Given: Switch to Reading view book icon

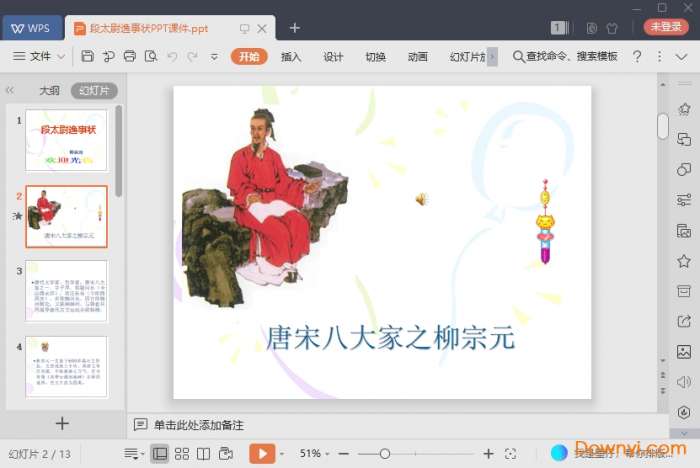Looking at the screenshot, I should pyautogui.click(x=204, y=454).
